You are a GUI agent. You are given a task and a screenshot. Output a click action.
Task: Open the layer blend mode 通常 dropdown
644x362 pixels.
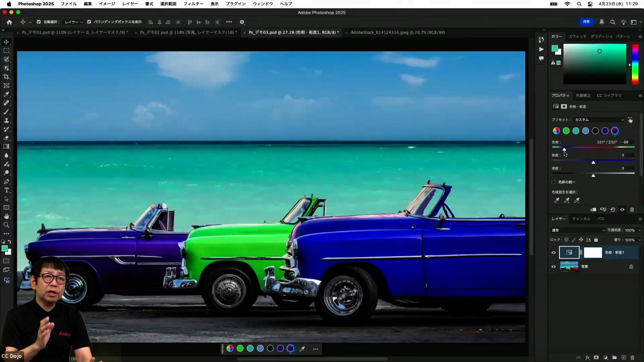[x=578, y=230]
